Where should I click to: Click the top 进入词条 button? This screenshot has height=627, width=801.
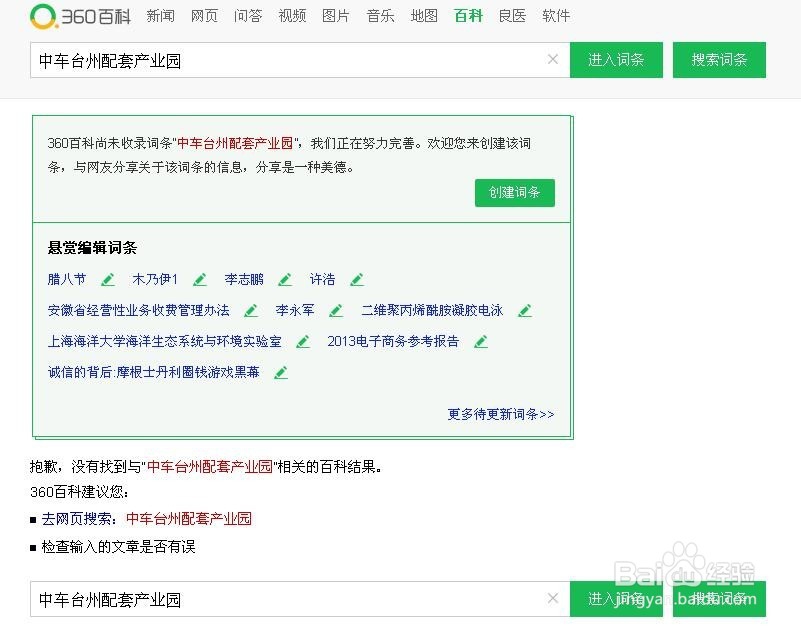tap(616, 60)
